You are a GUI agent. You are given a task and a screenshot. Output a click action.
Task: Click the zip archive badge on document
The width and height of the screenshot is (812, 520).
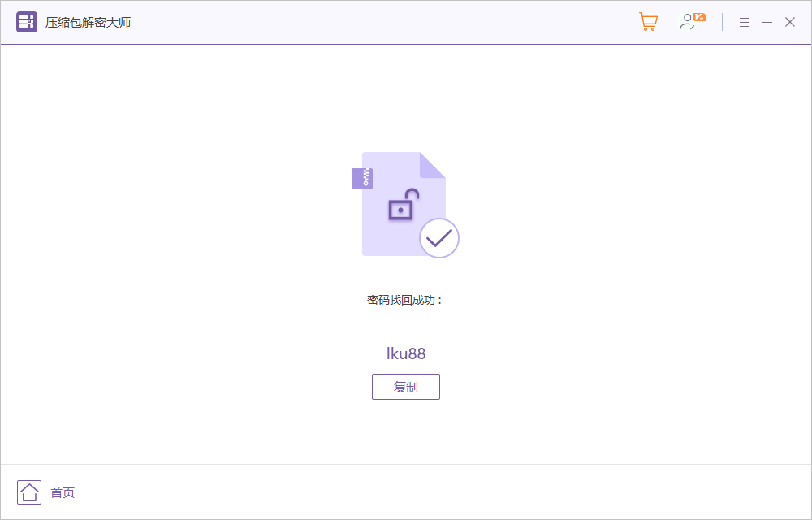[362, 179]
